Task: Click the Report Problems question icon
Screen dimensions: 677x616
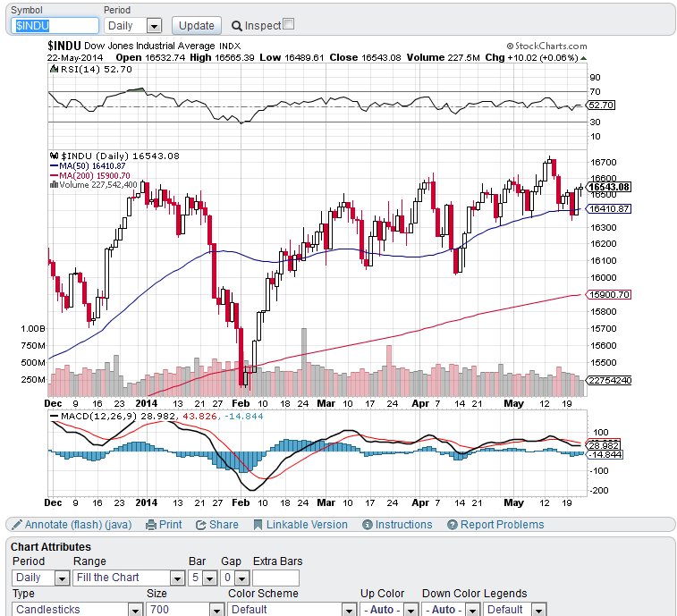Action: tap(452, 525)
